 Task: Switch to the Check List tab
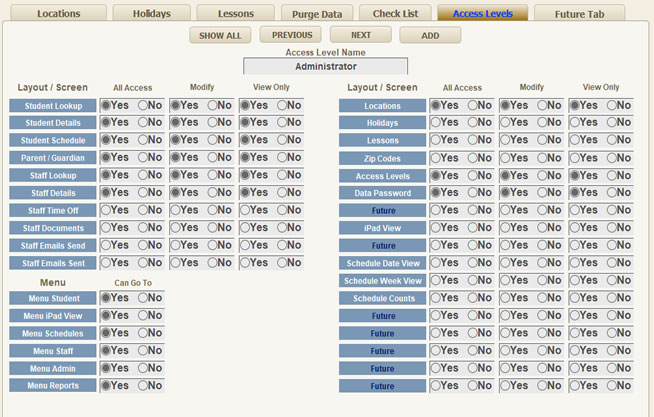pyautogui.click(x=395, y=13)
